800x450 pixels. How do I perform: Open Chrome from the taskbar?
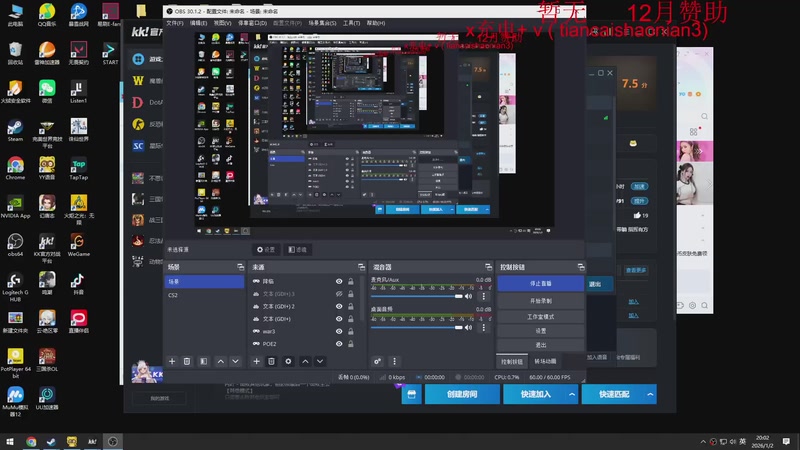point(31,441)
